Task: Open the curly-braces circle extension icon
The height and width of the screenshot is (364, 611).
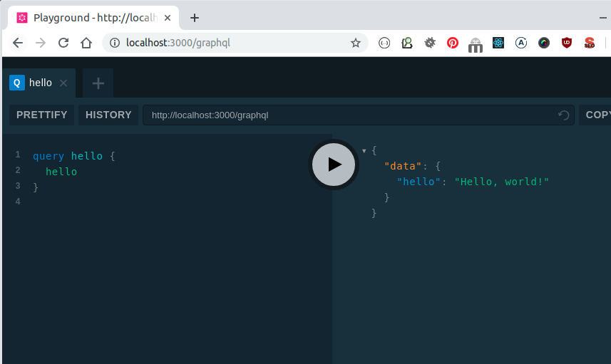Action: (x=384, y=43)
